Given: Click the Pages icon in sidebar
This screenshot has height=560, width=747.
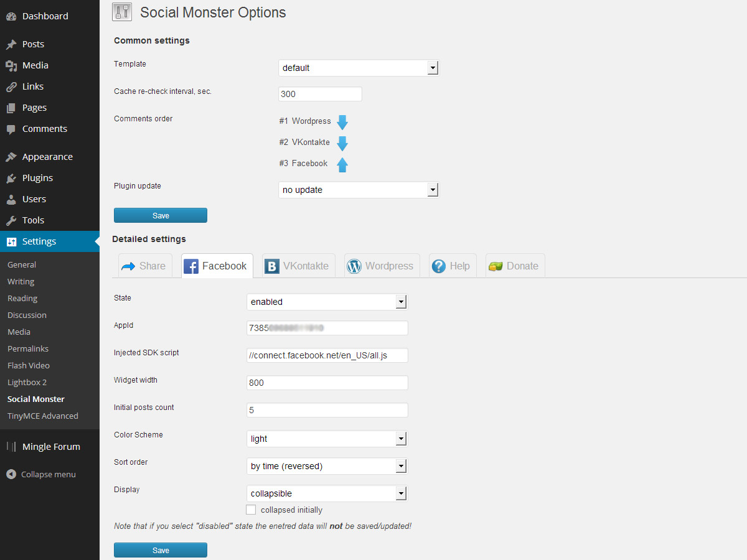Looking at the screenshot, I should [x=11, y=108].
